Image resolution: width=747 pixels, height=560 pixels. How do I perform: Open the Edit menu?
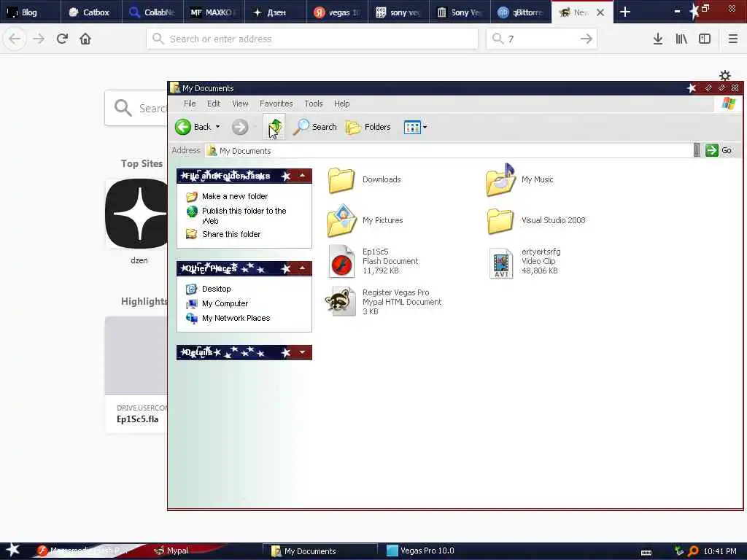coord(214,104)
